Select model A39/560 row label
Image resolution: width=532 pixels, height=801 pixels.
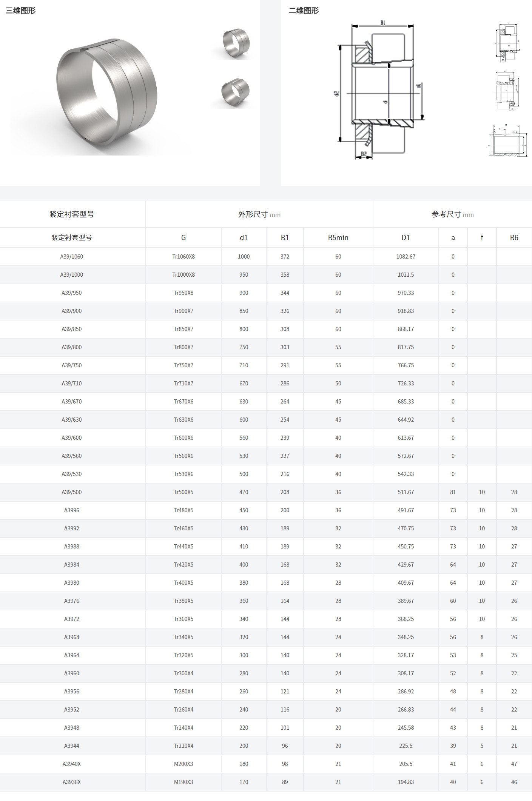pyautogui.click(x=72, y=456)
